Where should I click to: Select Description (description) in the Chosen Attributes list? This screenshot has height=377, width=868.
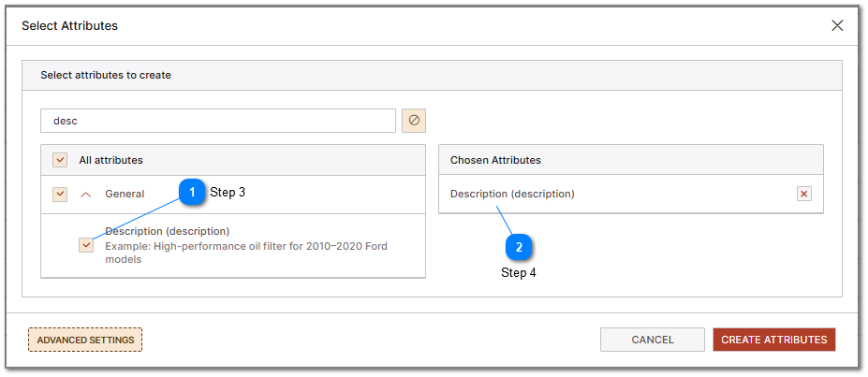click(x=512, y=194)
